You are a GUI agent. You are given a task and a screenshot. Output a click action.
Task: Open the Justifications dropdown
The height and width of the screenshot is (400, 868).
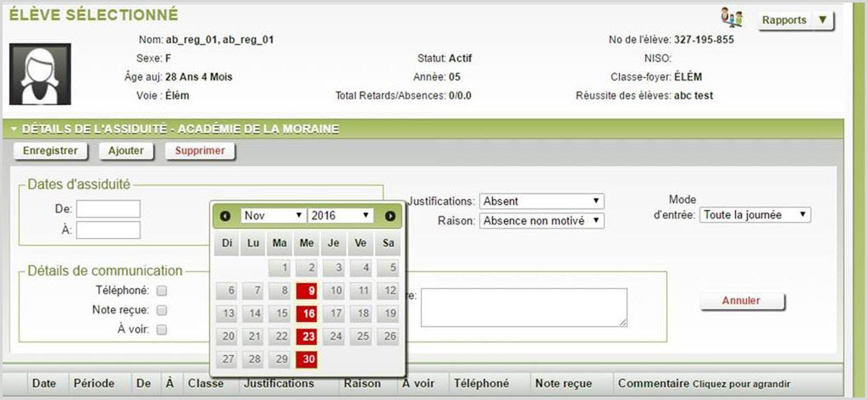(x=541, y=201)
